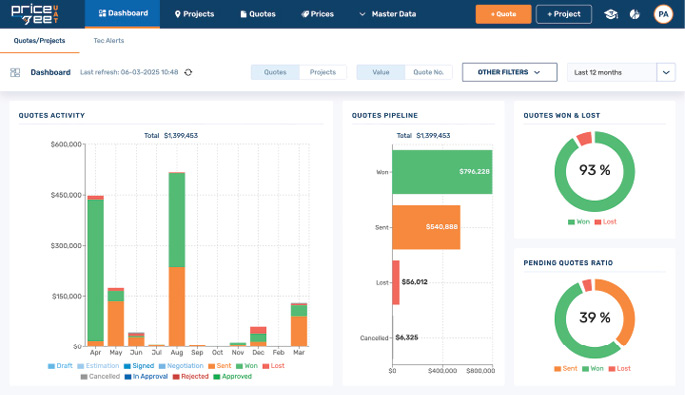Select the Value toggle option
Viewport: 685px width, 395px height.
pos(381,72)
